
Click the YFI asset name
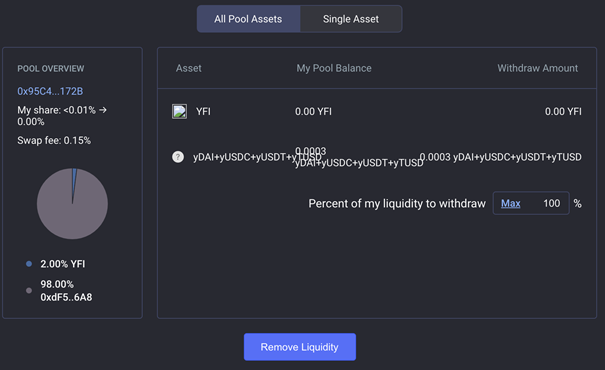click(203, 112)
